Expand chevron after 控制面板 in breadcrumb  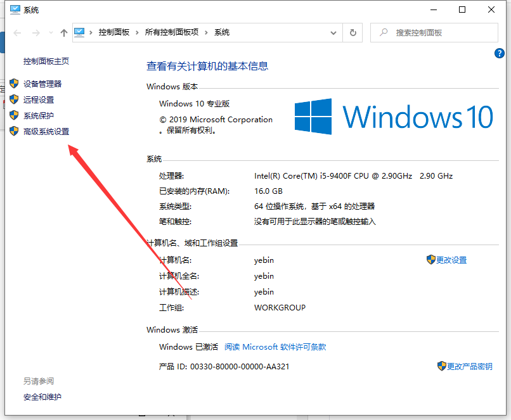138,32
